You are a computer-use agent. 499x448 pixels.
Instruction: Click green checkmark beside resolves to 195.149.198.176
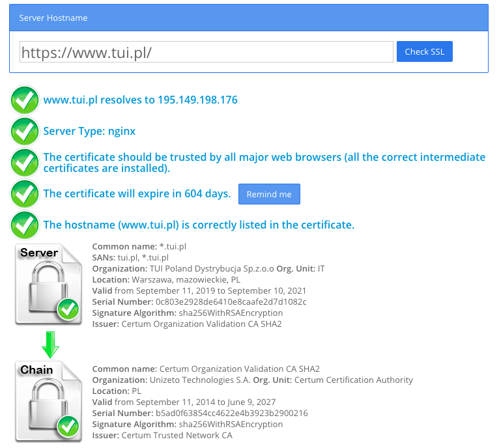tap(25, 100)
